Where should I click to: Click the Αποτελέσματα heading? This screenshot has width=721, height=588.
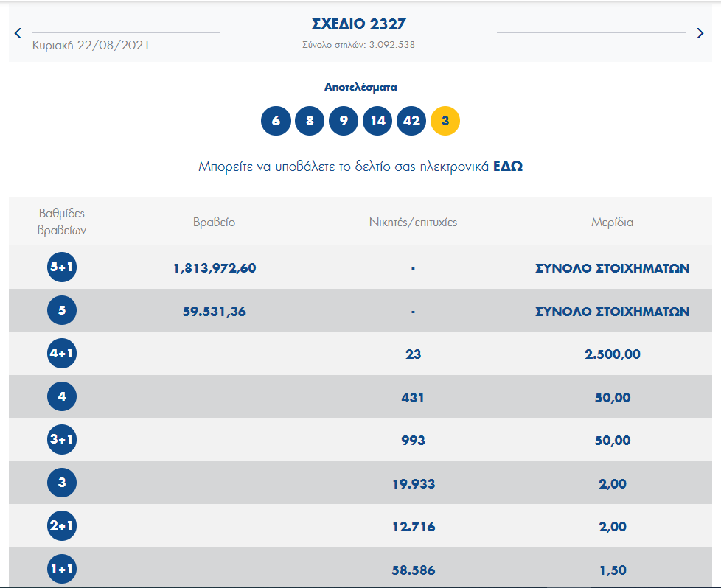pyautogui.click(x=360, y=87)
